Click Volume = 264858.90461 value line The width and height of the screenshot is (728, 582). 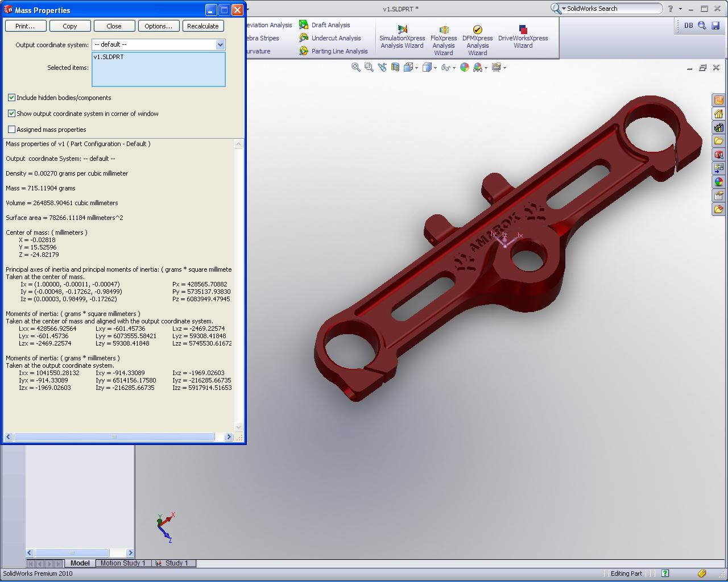62,203
